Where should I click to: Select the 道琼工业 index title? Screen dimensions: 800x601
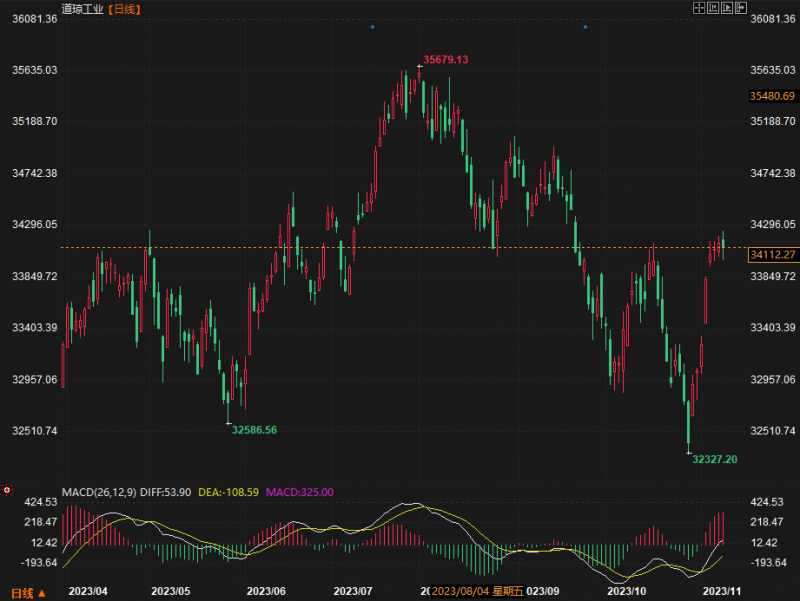point(83,9)
